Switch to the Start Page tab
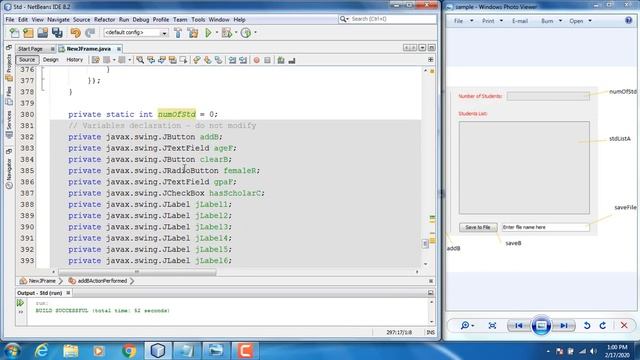 (x=31, y=49)
